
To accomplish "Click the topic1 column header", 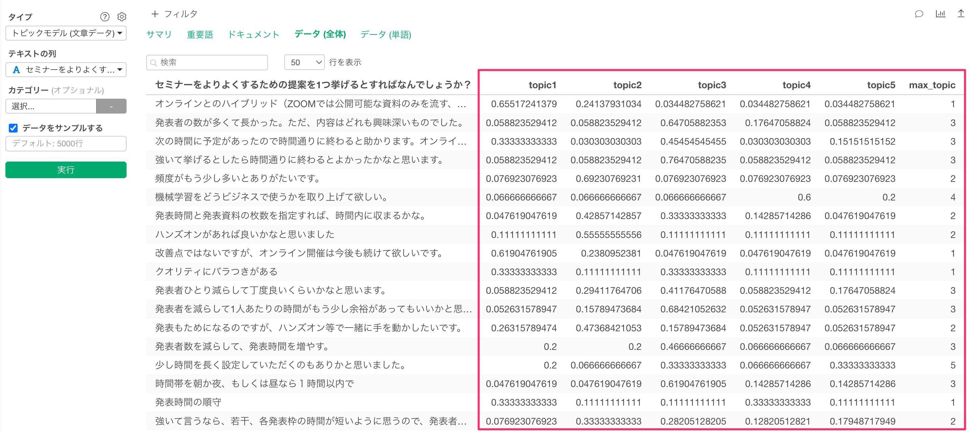I will (542, 85).
